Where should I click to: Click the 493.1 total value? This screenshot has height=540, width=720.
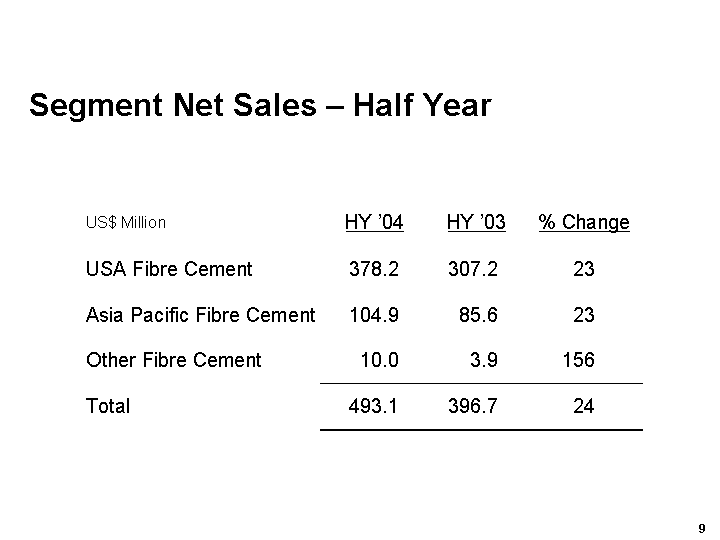[x=373, y=406]
